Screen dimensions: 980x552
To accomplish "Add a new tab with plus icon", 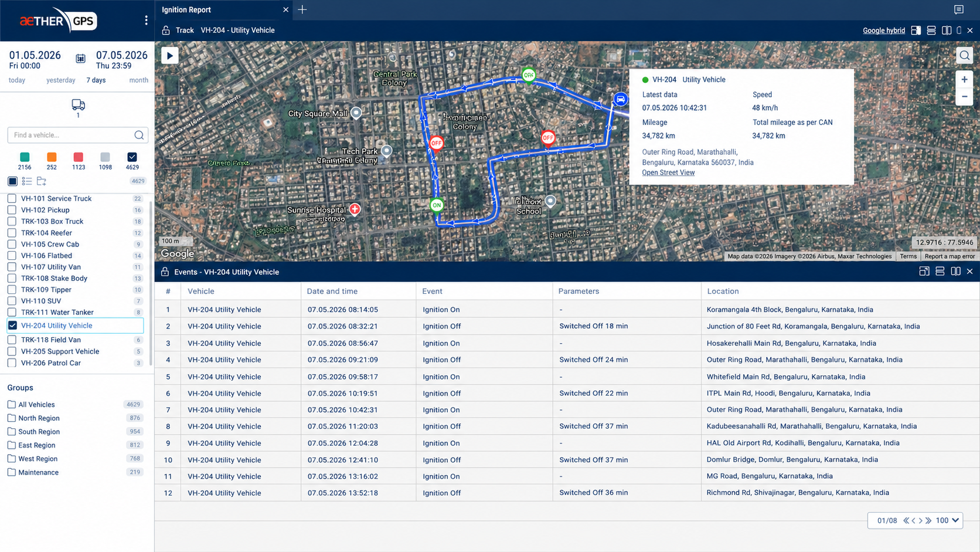I will click(302, 9).
